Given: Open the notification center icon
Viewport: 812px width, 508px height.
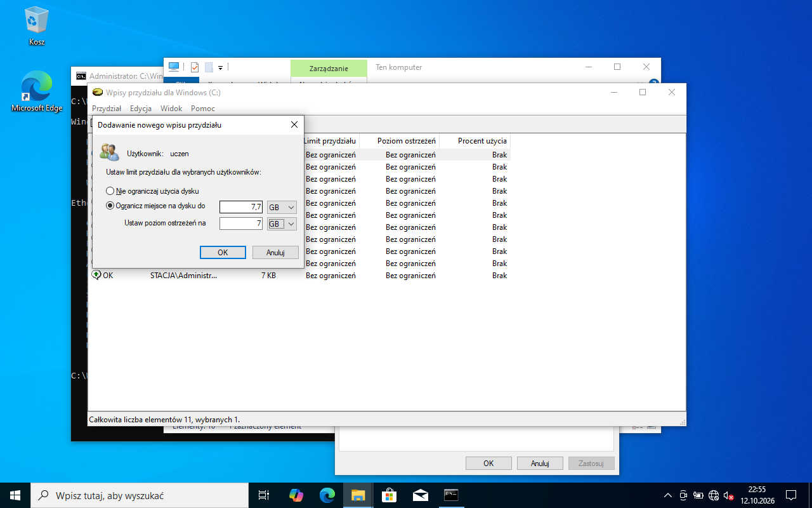Looking at the screenshot, I should tap(791, 495).
